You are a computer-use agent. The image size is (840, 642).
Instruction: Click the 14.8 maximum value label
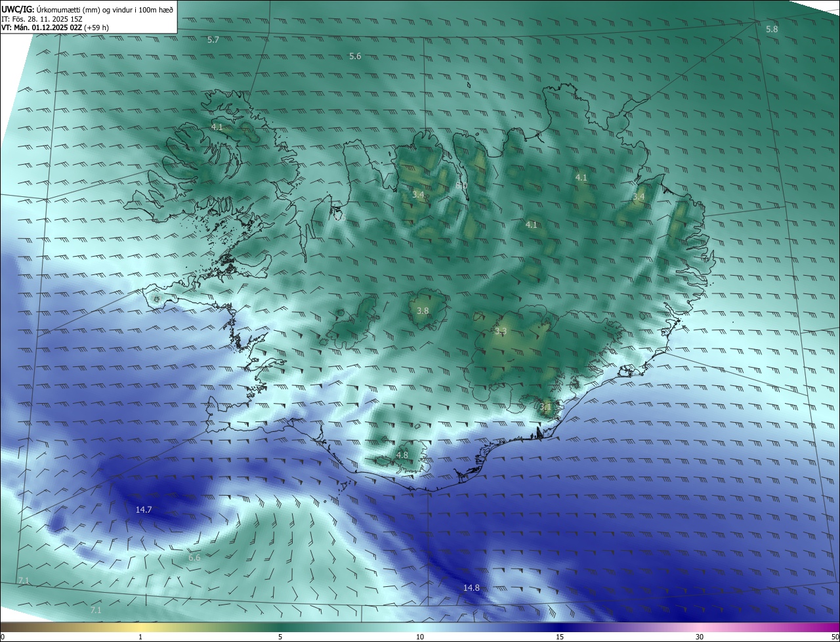[471, 588]
